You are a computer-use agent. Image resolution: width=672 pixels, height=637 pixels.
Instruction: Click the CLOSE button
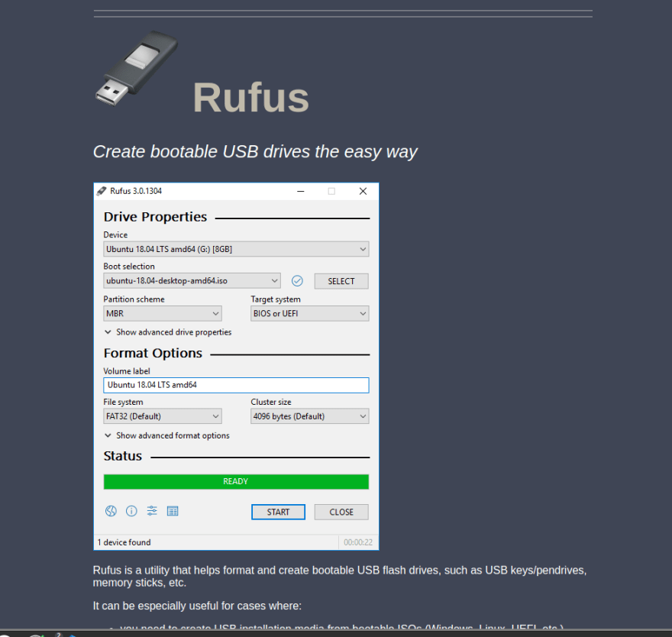click(341, 512)
